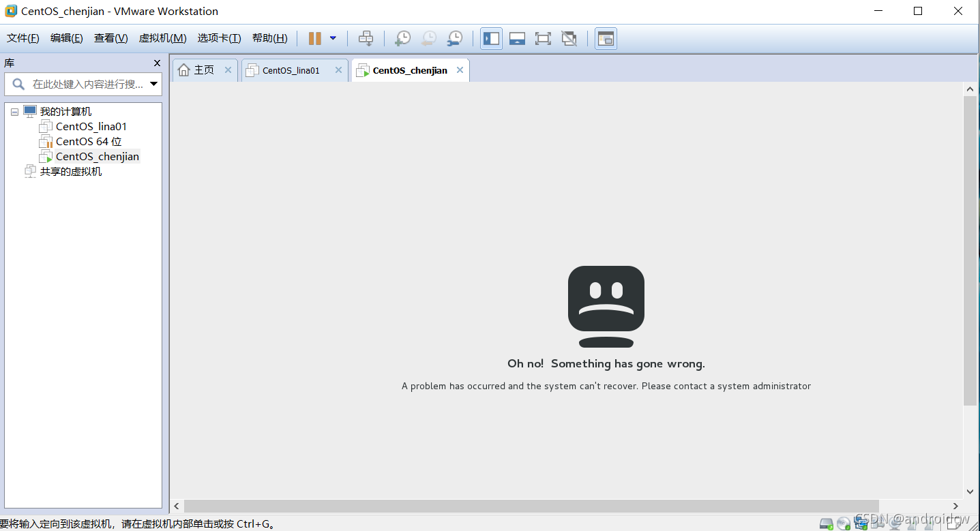Image resolution: width=980 pixels, height=531 pixels.
Task: Focus the library search input field
Action: click(88, 85)
